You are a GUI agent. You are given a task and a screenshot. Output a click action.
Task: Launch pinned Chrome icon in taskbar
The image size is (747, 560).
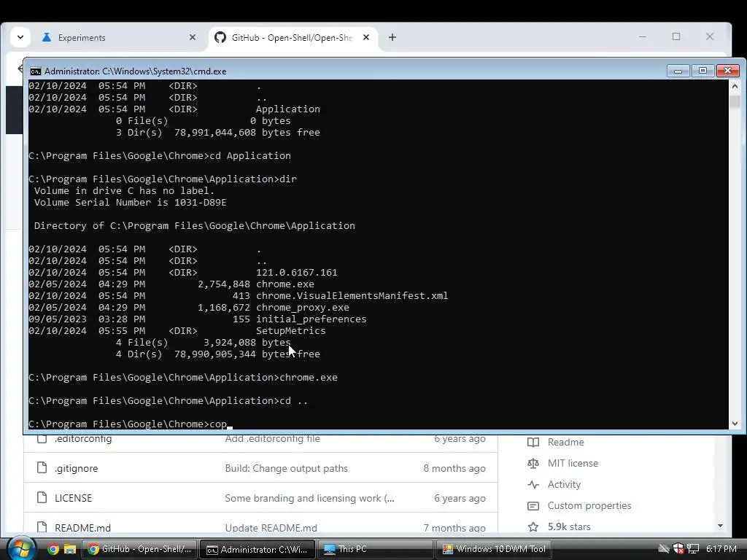pos(53,549)
